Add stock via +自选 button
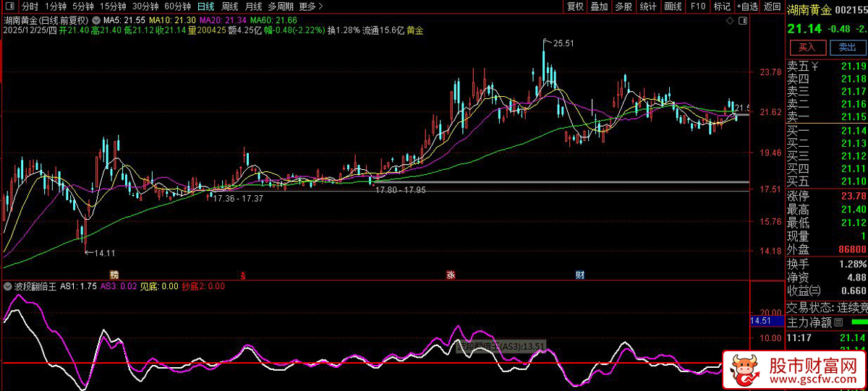Viewport: 868px width, 391px height. coord(748,7)
